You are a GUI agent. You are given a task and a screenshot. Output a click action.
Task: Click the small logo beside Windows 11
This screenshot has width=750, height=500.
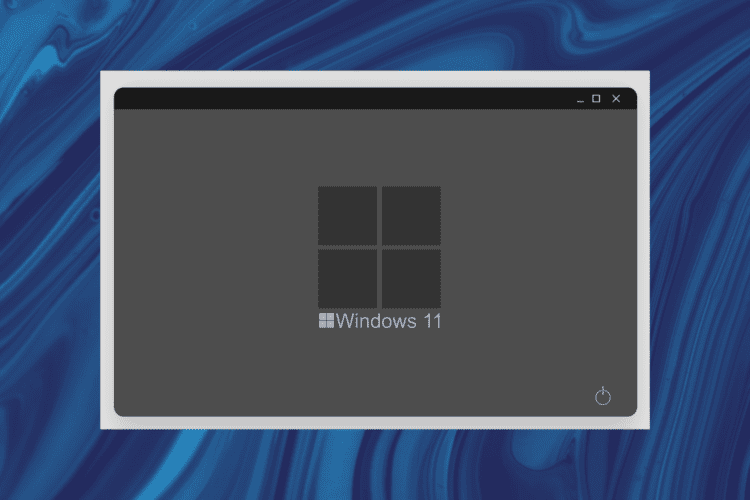(x=326, y=321)
